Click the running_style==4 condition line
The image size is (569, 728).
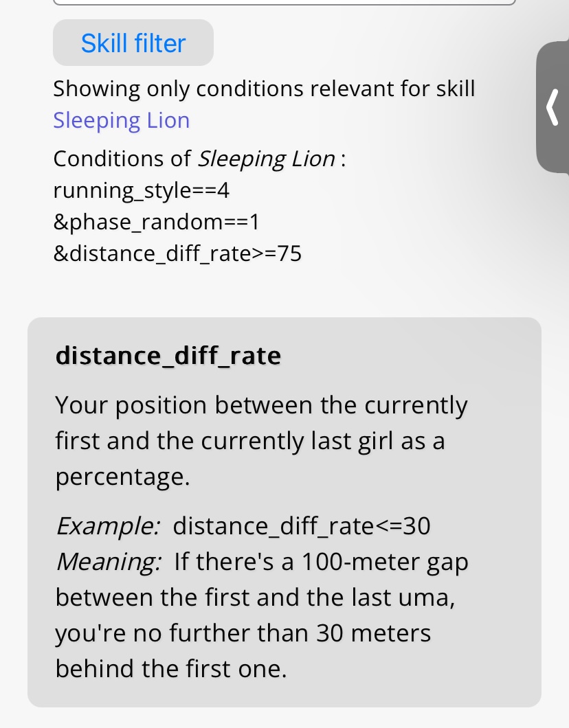tap(141, 190)
